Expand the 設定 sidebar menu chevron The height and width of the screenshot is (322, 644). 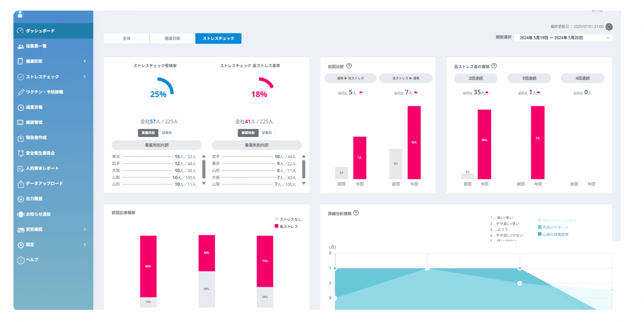[x=85, y=245]
